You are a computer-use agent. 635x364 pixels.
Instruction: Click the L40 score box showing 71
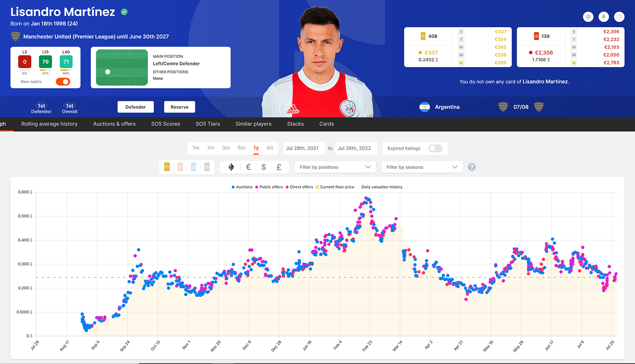coord(66,61)
